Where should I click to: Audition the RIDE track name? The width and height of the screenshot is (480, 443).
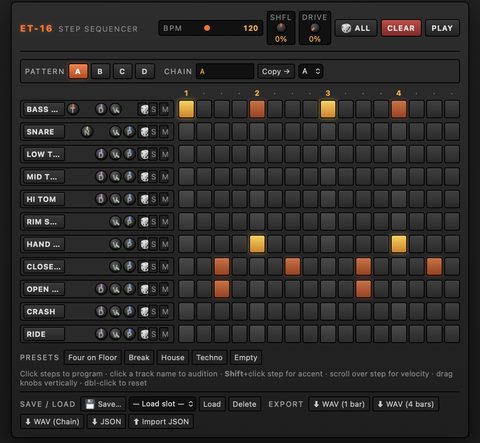pos(43,334)
